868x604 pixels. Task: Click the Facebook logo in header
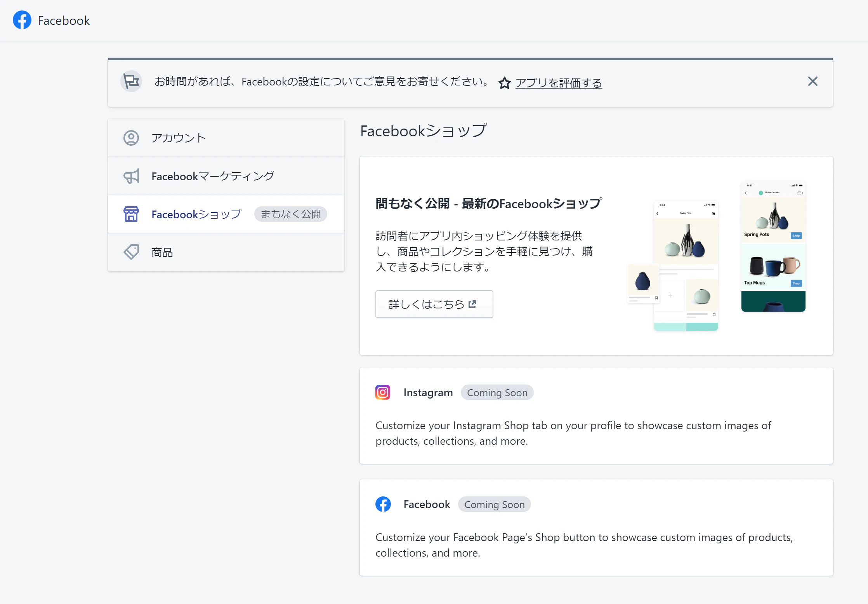click(x=22, y=20)
